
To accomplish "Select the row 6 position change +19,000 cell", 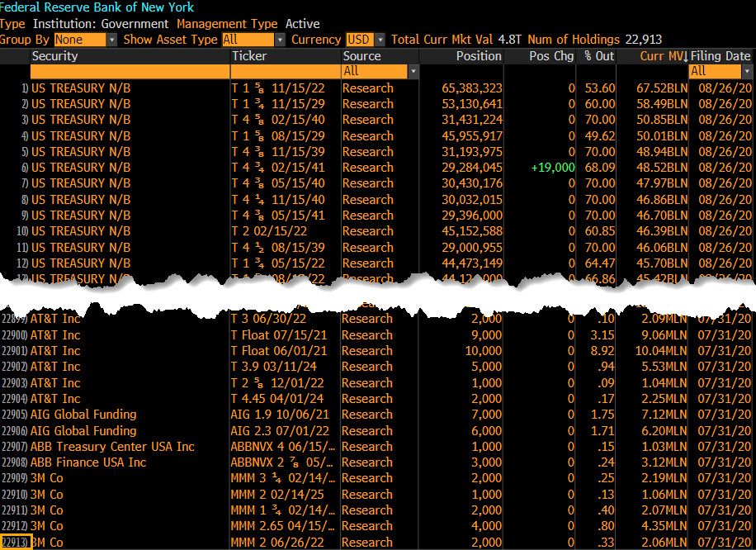I will (552, 168).
